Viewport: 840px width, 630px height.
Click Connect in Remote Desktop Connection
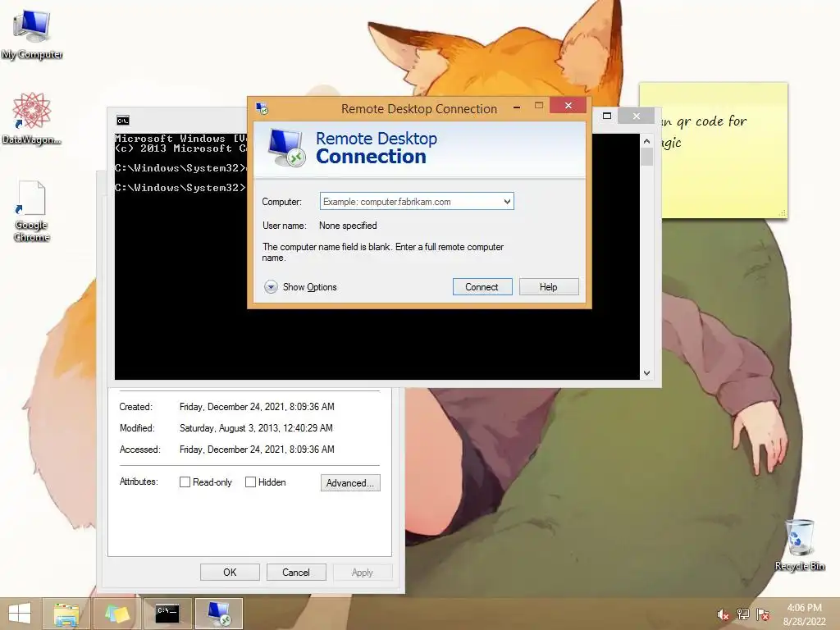pyautogui.click(x=482, y=286)
